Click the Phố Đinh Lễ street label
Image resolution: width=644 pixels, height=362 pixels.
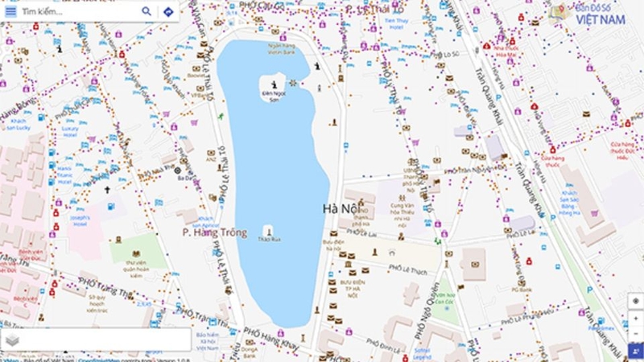(x=383, y=346)
